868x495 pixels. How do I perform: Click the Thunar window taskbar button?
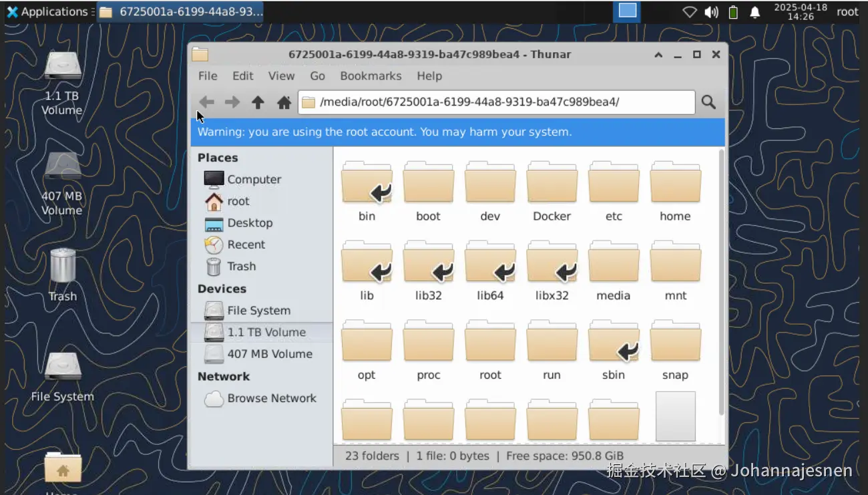click(180, 11)
